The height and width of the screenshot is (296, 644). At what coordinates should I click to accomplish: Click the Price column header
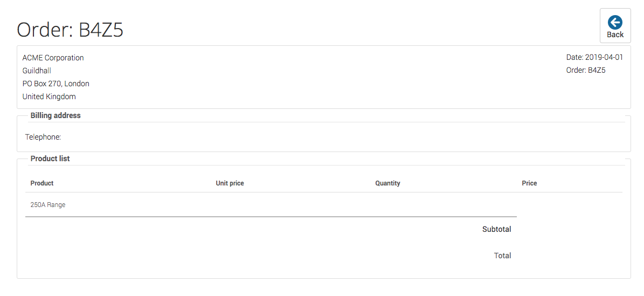pos(529,183)
